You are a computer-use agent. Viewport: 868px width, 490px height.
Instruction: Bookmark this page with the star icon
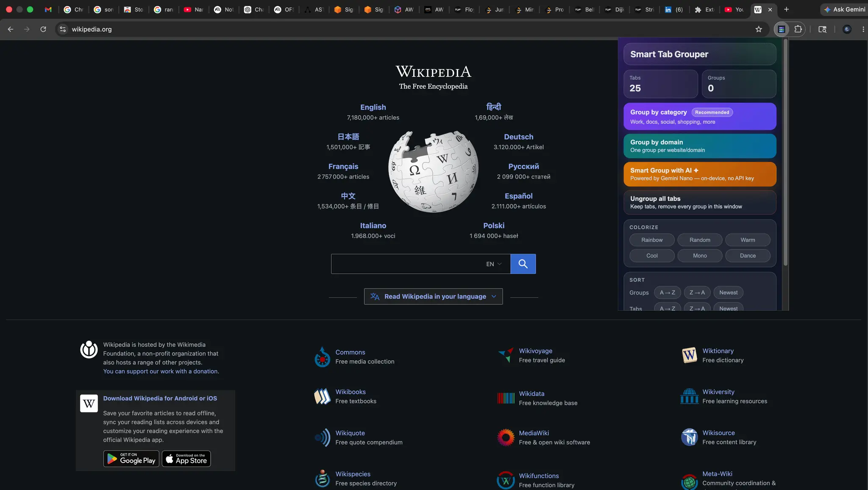point(759,29)
